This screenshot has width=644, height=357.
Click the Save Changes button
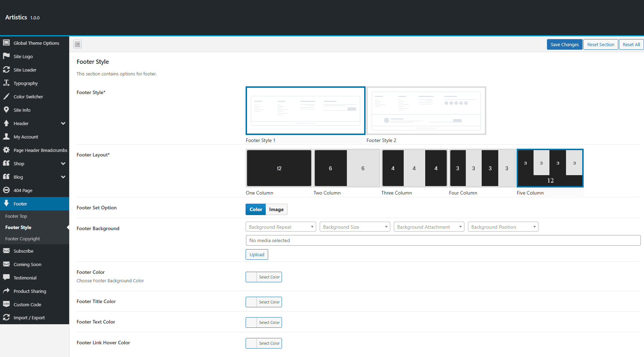coord(565,44)
